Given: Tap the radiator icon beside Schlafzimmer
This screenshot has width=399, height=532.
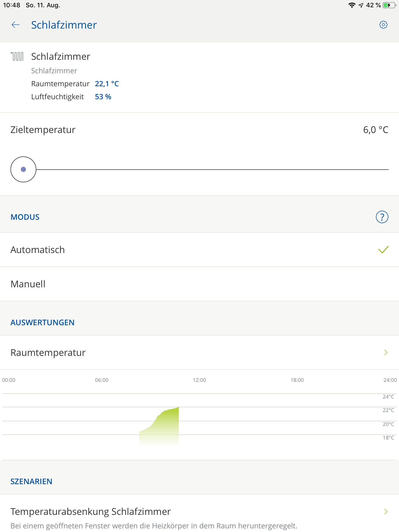Looking at the screenshot, I should point(17,56).
